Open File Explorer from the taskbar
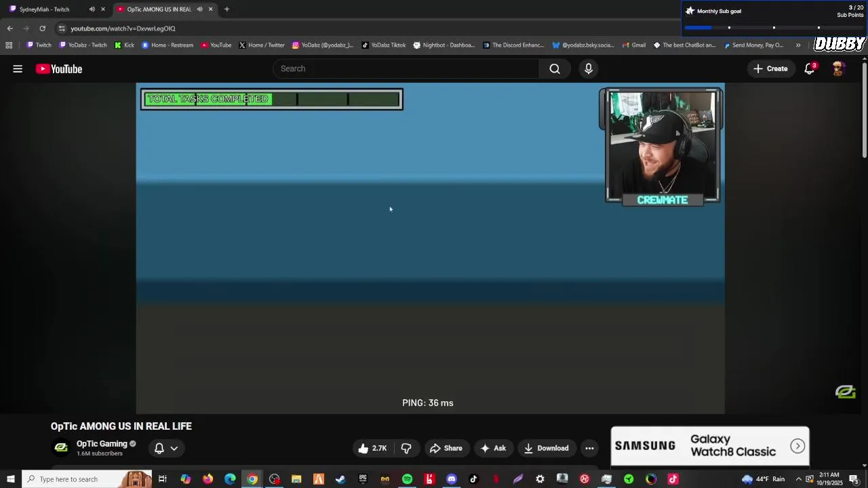This screenshot has height=488, width=868. pos(296,479)
